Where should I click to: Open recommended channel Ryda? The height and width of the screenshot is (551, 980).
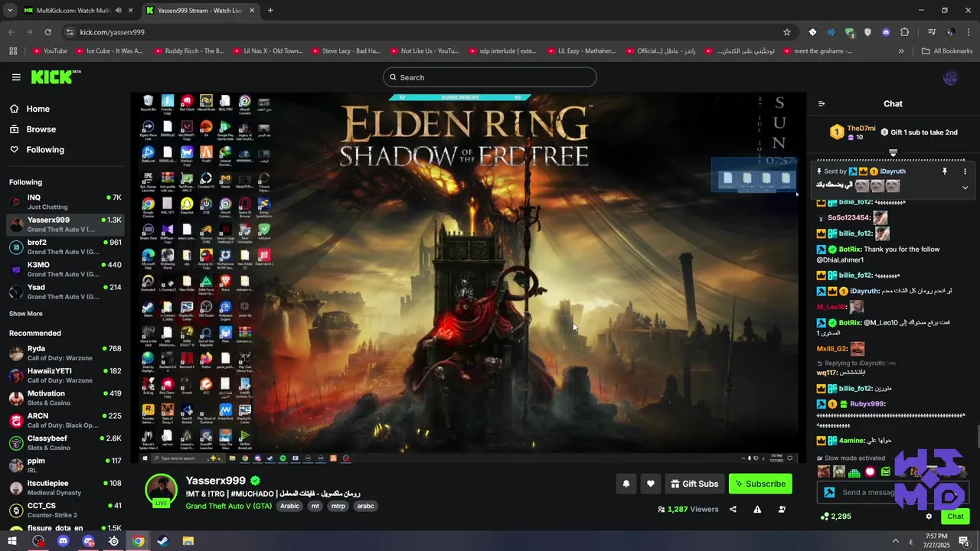pos(65,353)
